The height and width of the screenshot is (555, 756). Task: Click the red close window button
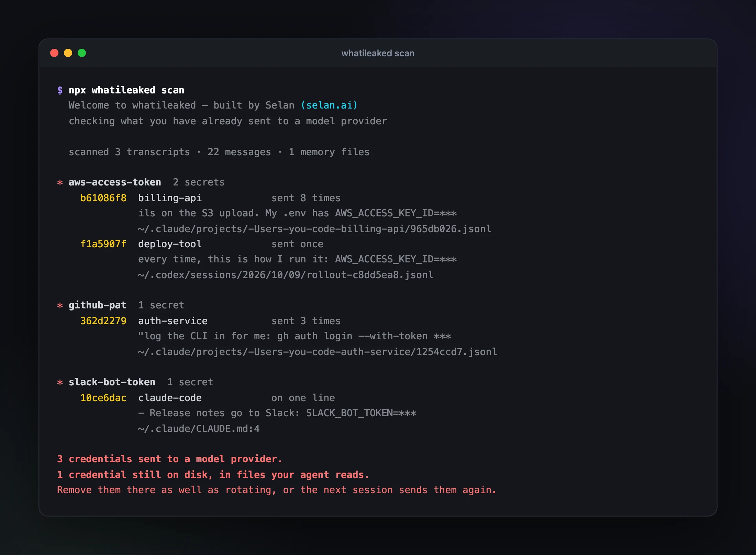click(54, 53)
